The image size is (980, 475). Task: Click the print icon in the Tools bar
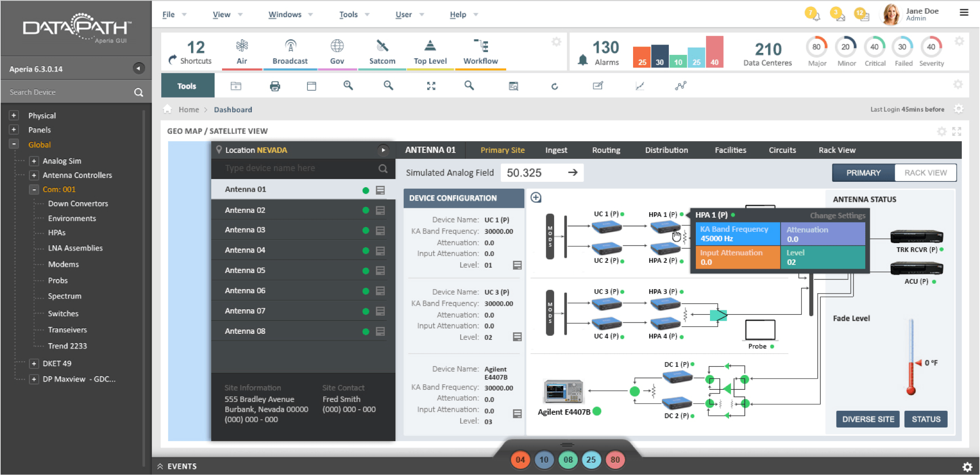coord(274,85)
